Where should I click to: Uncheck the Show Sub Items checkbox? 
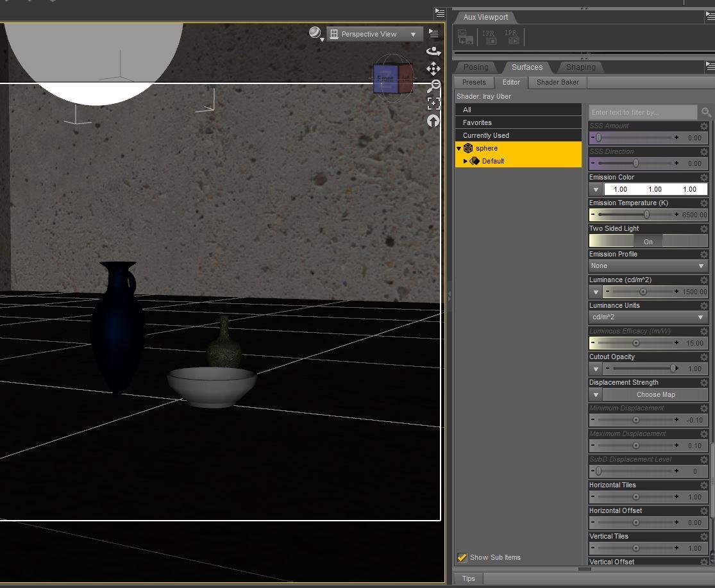pyautogui.click(x=462, y=557)
